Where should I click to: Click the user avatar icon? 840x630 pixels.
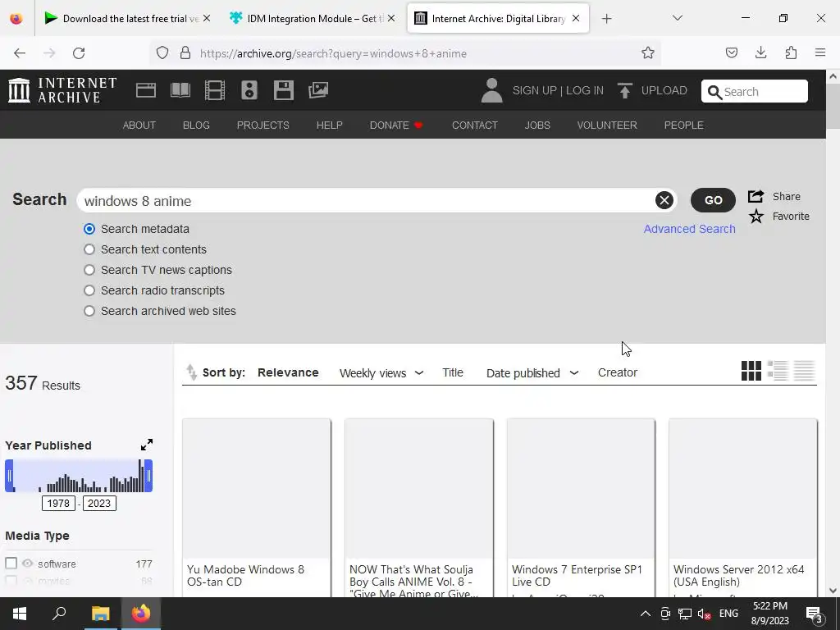click(x=491, y=90)
